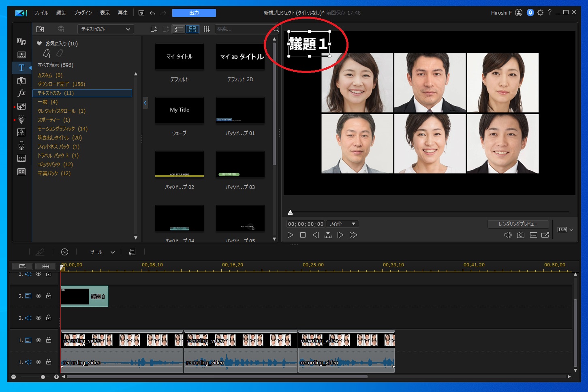The width and height of the screenshot is (588, 392).
Task: Open the Transition Room lightning icon
Action: point(21,81)
